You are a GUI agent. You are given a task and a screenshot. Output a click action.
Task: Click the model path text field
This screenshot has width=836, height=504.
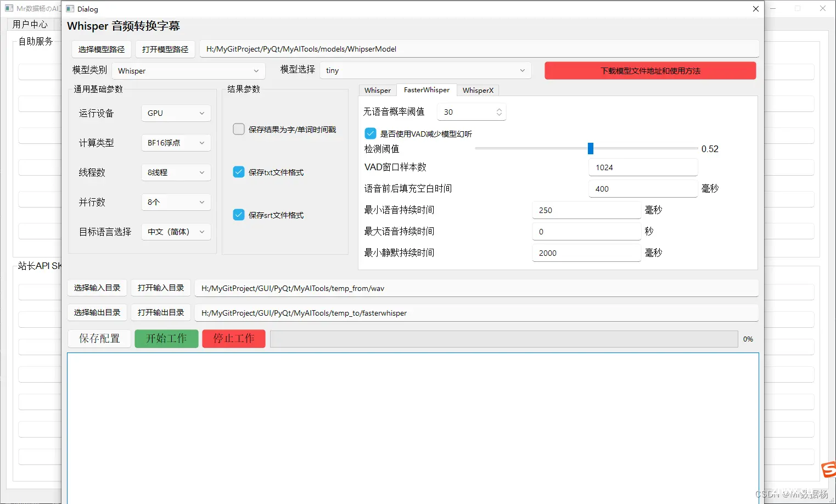click(x=479, y=49)
